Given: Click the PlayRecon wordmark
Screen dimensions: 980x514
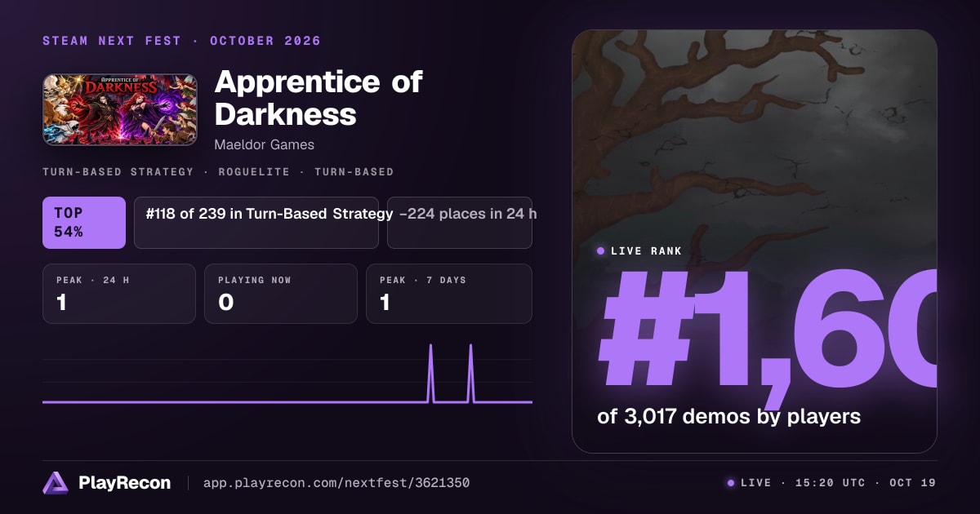Looking at the screenshot, I should click(124, 483).
